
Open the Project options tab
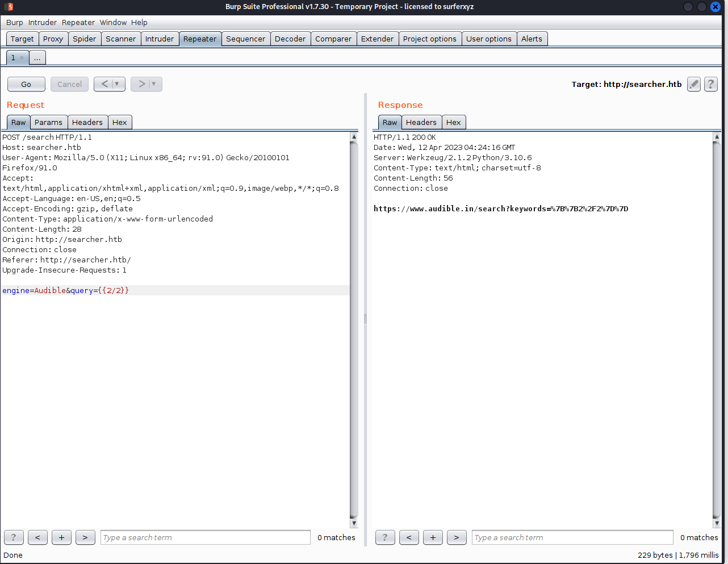click(x=430, y=39)
